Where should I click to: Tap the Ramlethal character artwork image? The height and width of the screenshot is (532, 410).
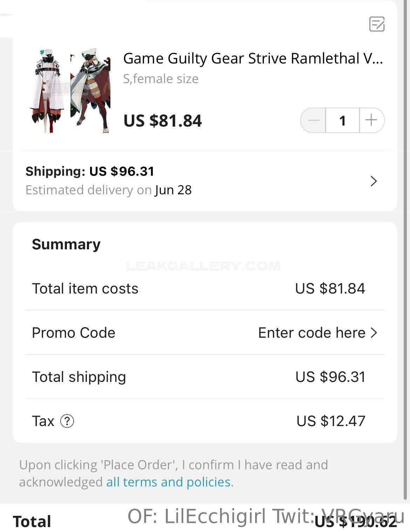[x=91, y=91]
